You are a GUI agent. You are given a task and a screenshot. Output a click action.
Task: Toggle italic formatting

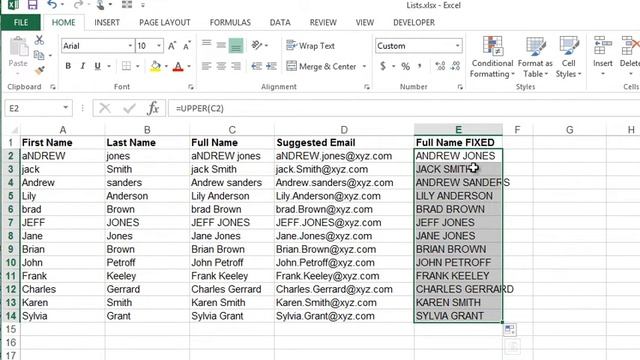tap(83, 66)
